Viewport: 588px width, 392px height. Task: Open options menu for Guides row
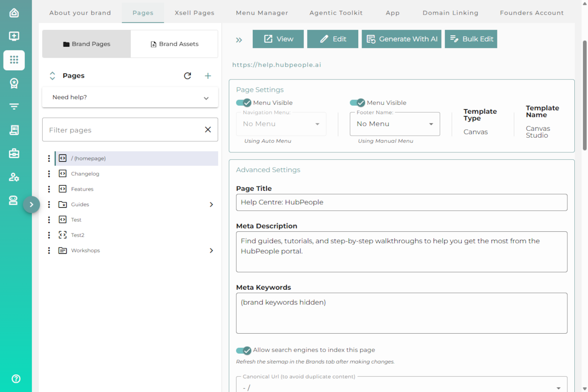tap(49, 204)
